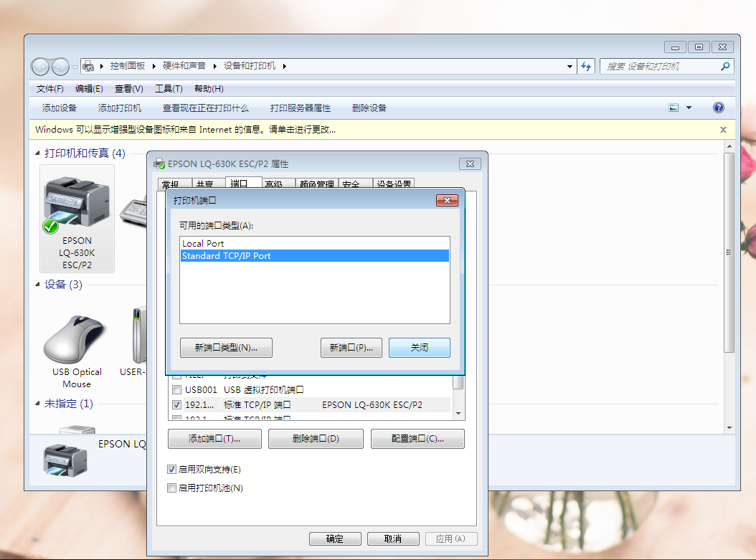Image resolution: width=756 pixels, height=560 pixels.
Task: Click the yellow info bar message text
Action: click(186, 130)
